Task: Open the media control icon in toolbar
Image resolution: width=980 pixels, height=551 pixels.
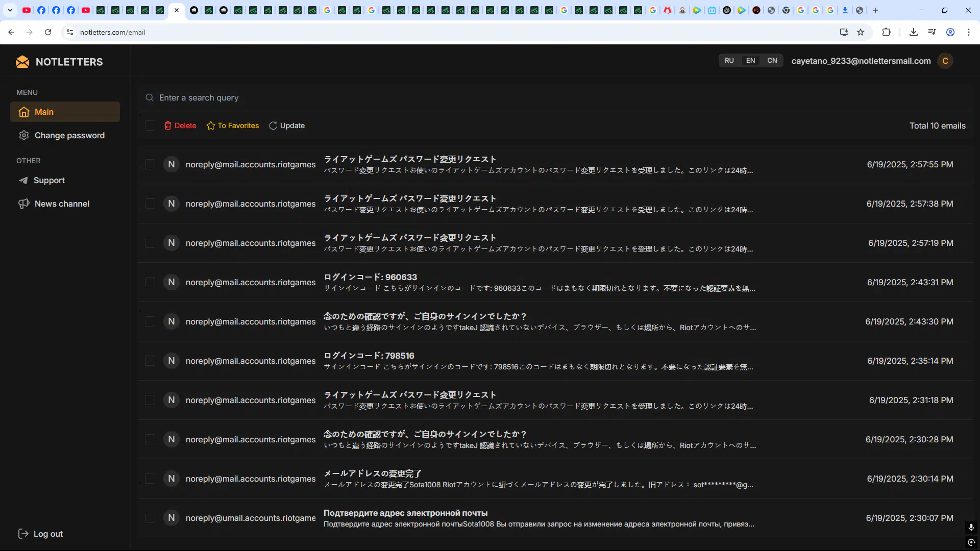Action: 932,32
